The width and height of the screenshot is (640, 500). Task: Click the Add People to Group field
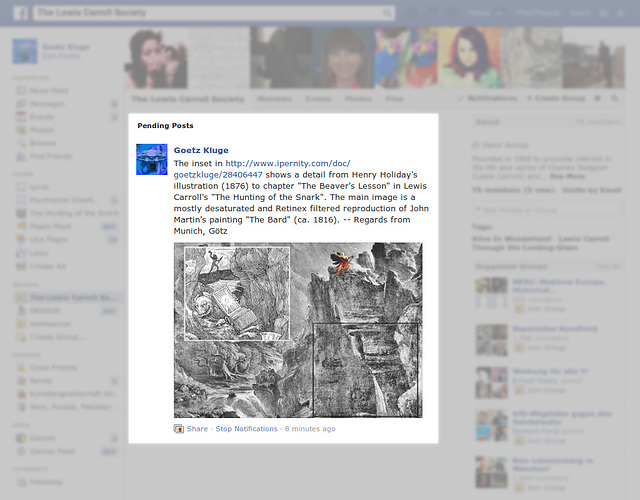pyautogui.click(x=547, y=210)
